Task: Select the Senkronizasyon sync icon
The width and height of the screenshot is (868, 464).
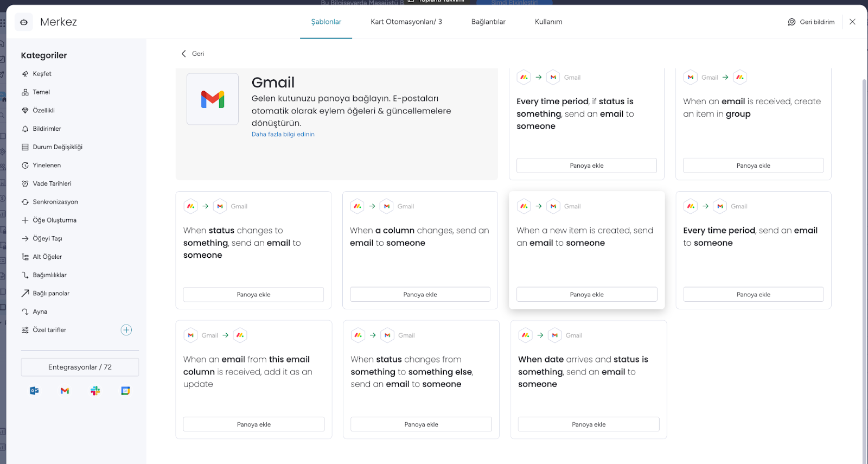Action: [x=25, y=202]
